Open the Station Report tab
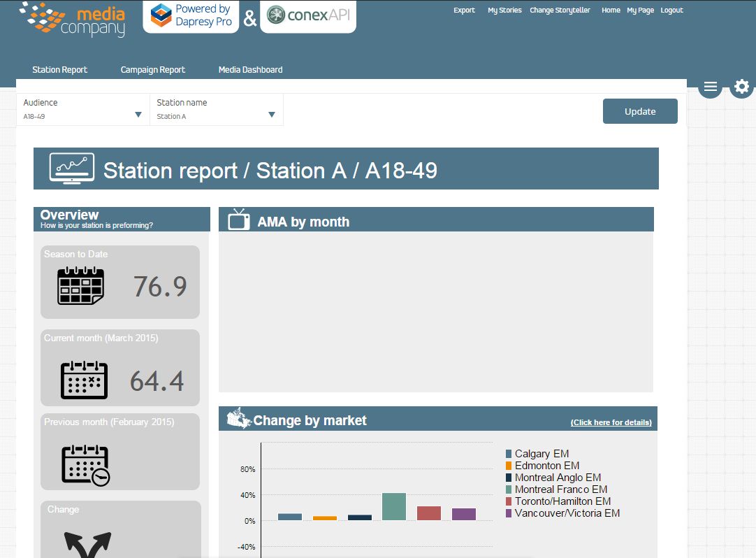The image size is (756, 558). coord(60,69)
